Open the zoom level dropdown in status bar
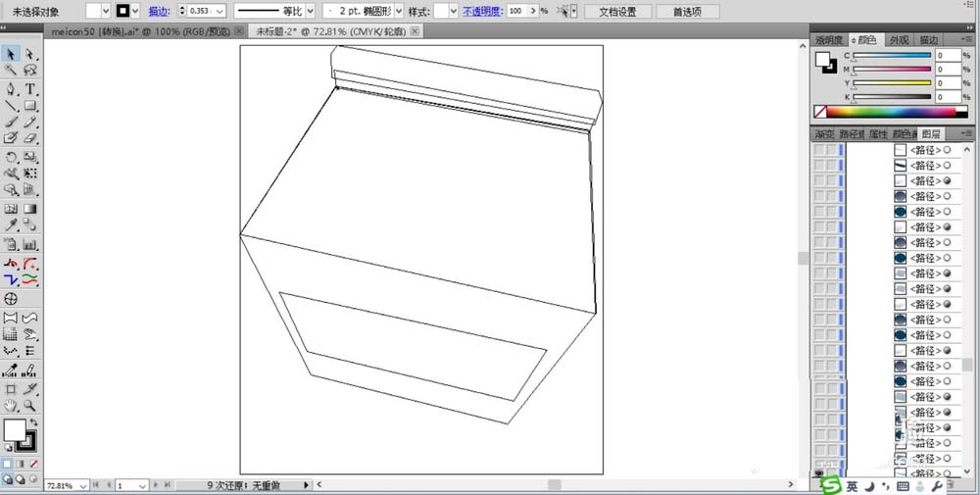Image resolution: width=980 pixels, height=495 pixels. tap(83, 485)
